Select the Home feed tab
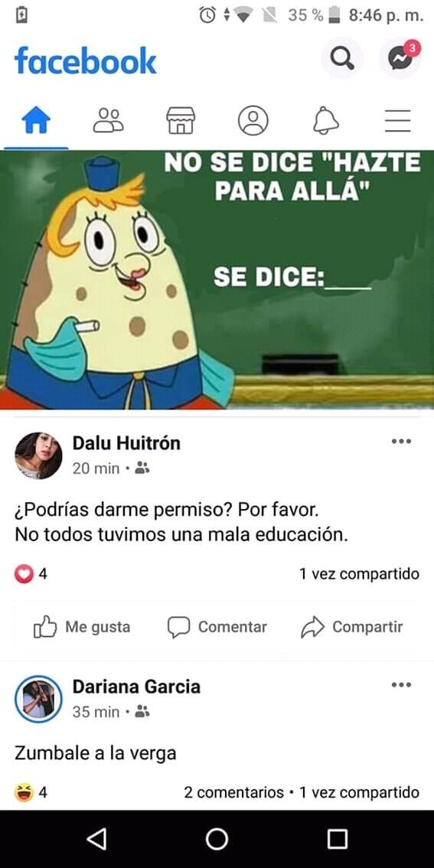 point(36,121)
